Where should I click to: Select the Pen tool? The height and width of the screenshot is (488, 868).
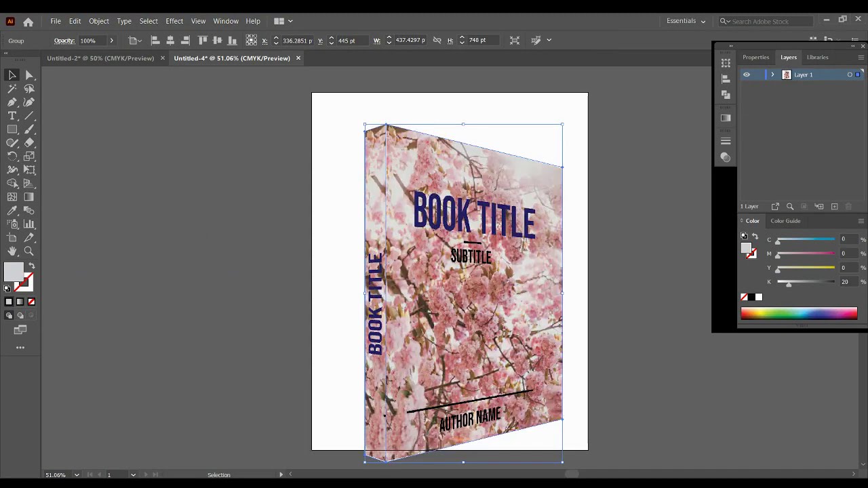coord(12,102)
